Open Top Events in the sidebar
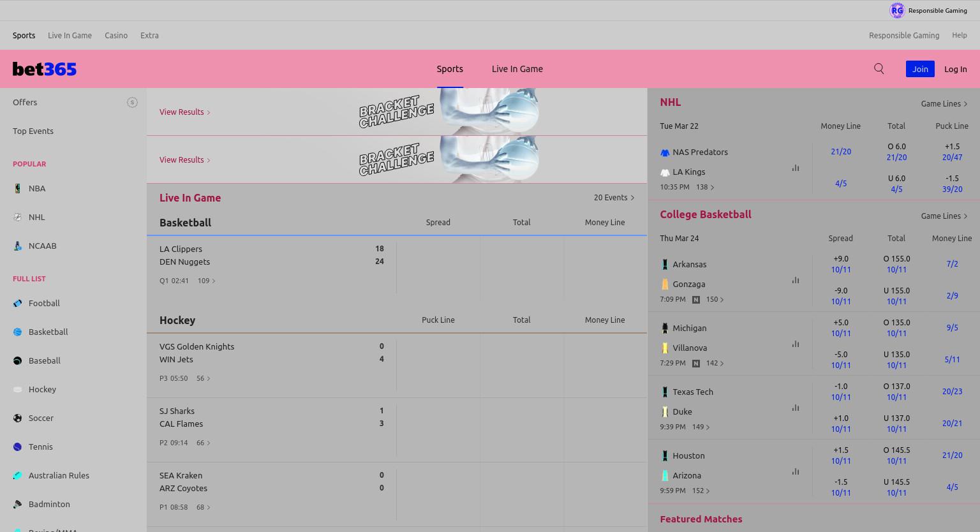The height and width of the screenshot is (532, 980). point(33,131)
